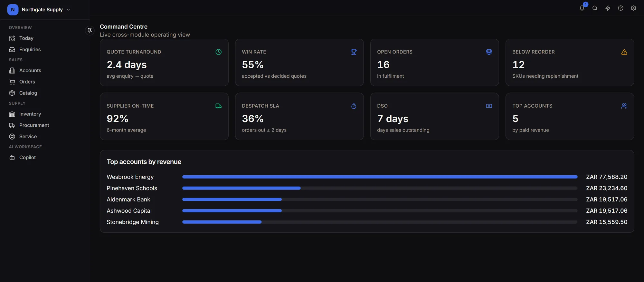Click the Win Rate trophy icon
644x282 pixels.
354,52
